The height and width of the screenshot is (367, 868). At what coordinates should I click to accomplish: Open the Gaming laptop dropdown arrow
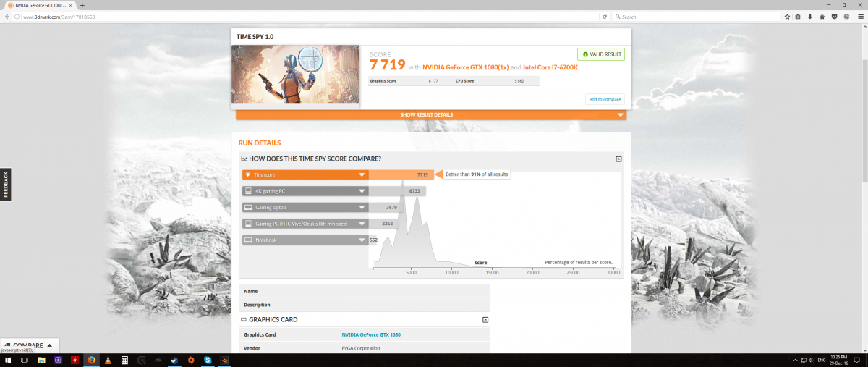[x=362, y=207]
